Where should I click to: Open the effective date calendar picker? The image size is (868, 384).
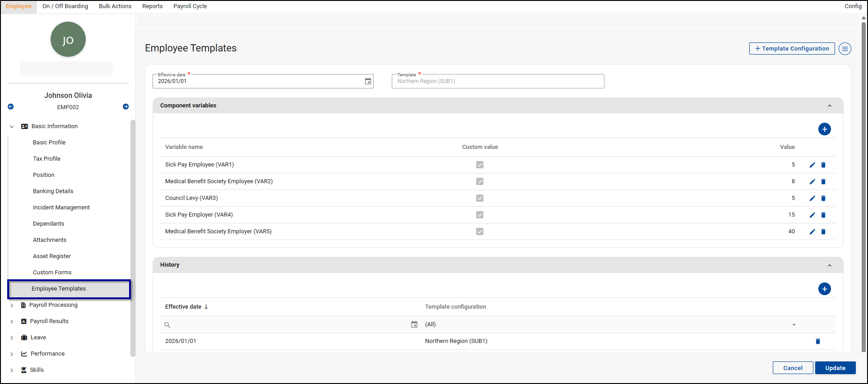coord(368,81)
